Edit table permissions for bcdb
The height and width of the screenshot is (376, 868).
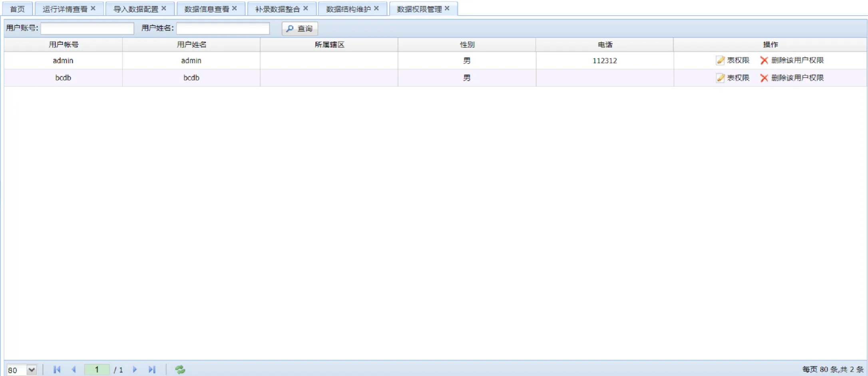[x=733, y=78]
